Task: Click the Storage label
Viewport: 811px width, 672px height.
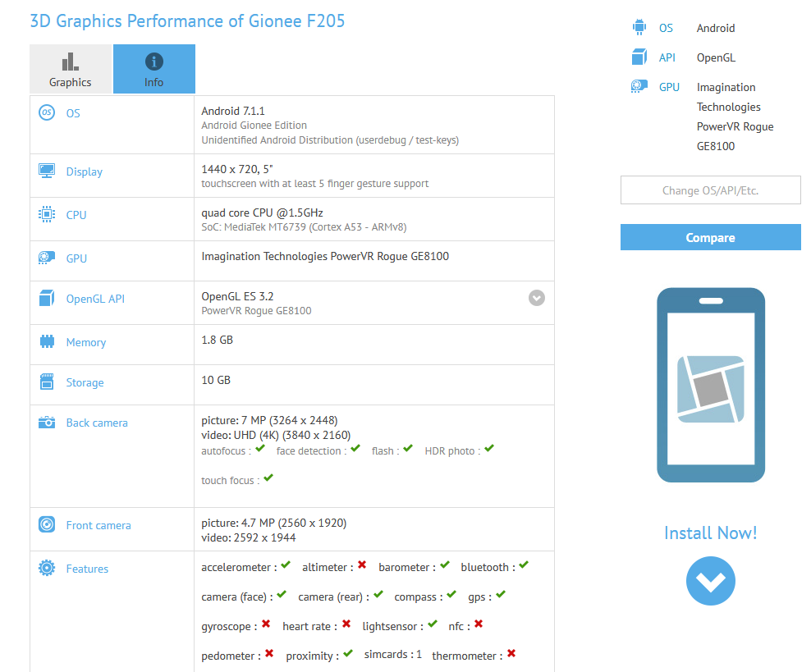Action: (x=85, y=382)
